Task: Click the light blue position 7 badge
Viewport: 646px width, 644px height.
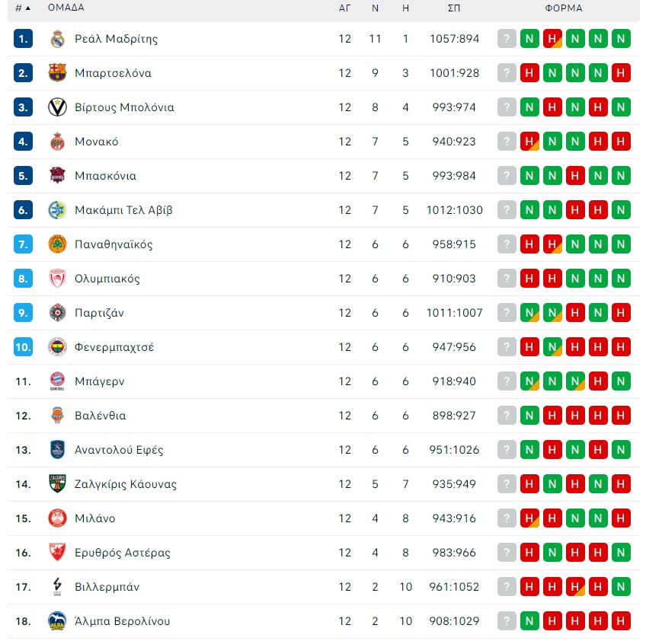Action: tap(23, 244)
